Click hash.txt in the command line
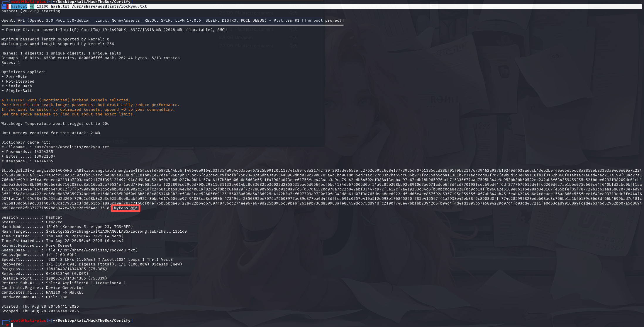This screenshot has width=644, height=327. [x=60, y=6]
